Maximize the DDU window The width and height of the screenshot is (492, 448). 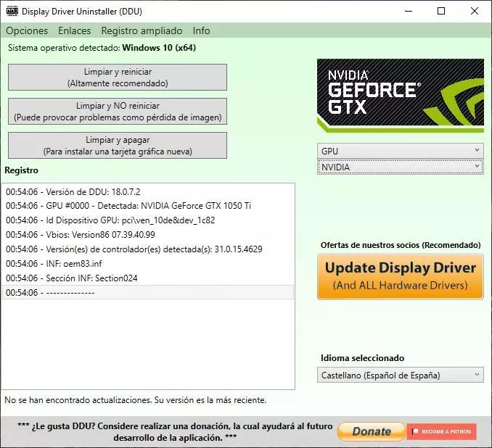pyautogui.click(x=441, y=11)
